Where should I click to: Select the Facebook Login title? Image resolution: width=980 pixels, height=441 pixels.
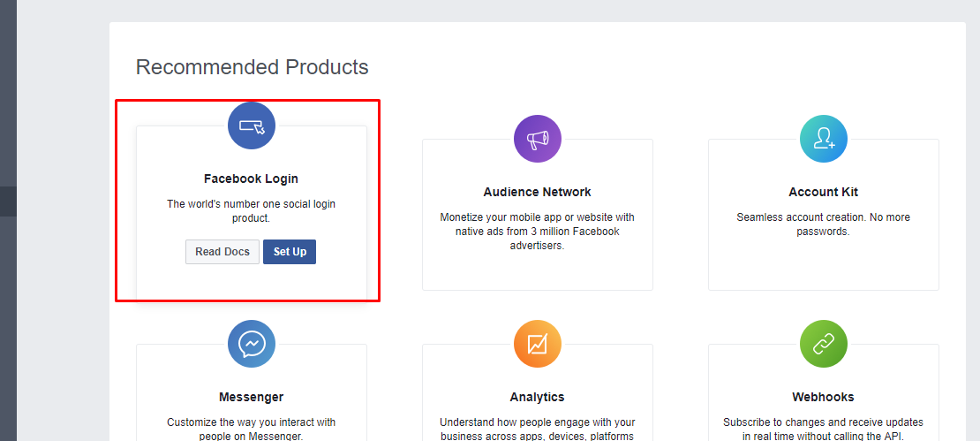coord(252,179)
